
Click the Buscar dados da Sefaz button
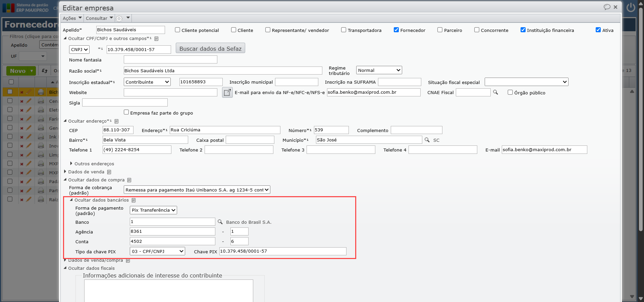[x=210, y=48]
